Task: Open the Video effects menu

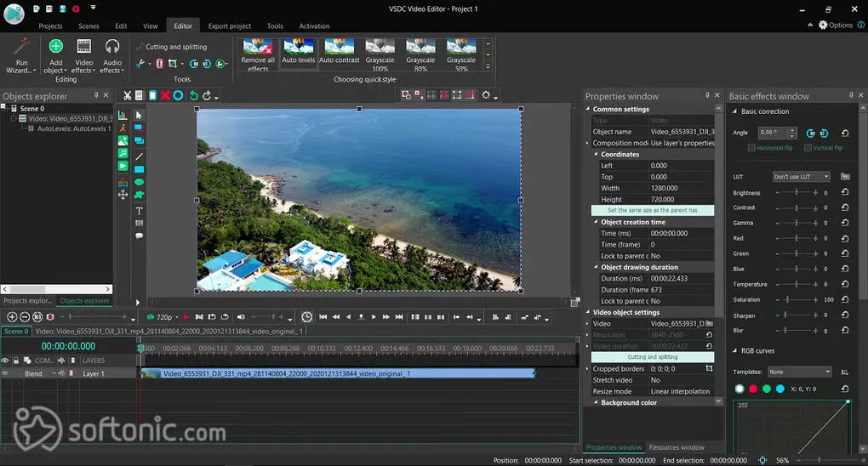Action: pos(83,55)
